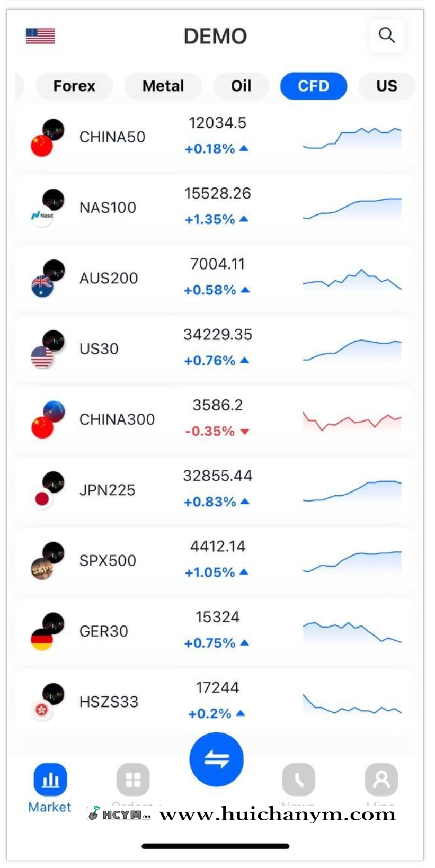435x868 pixels.
Task: Open the Orders grid icon
Action: (x=133, y=780)
